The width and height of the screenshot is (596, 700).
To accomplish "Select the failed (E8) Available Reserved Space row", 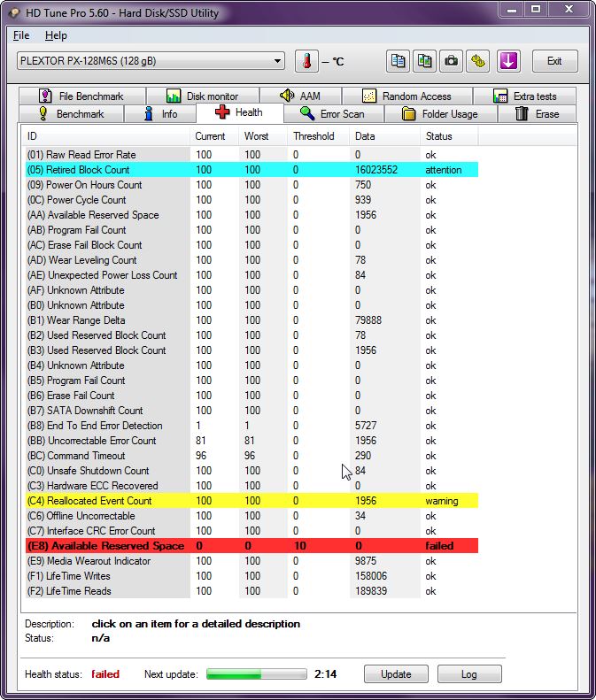I will (x=252, y=546).
